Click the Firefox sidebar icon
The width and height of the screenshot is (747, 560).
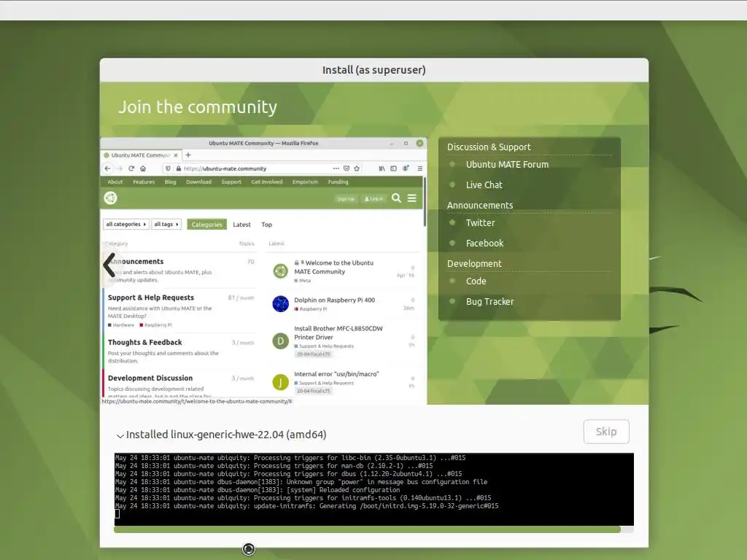pos(393,168)
